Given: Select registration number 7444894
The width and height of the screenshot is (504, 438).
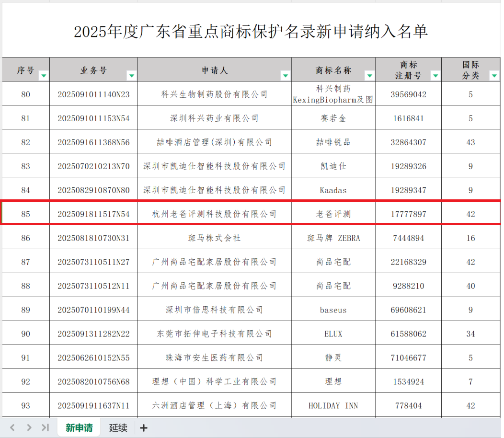Looking at the screenshot, I should tap(409, 237).
